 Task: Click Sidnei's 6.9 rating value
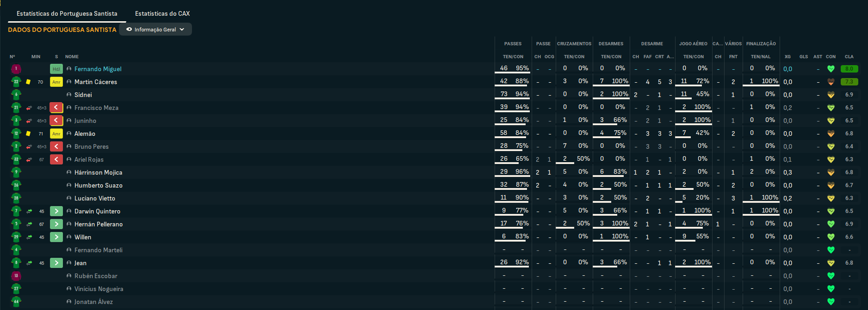click(849, 95)
